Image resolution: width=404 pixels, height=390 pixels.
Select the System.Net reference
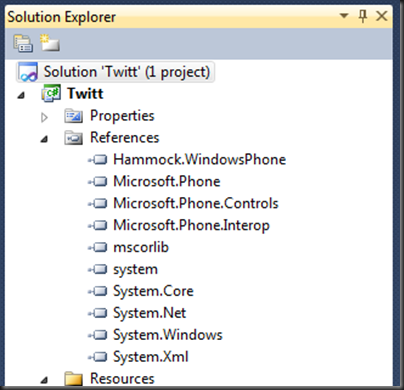[149, 314]
